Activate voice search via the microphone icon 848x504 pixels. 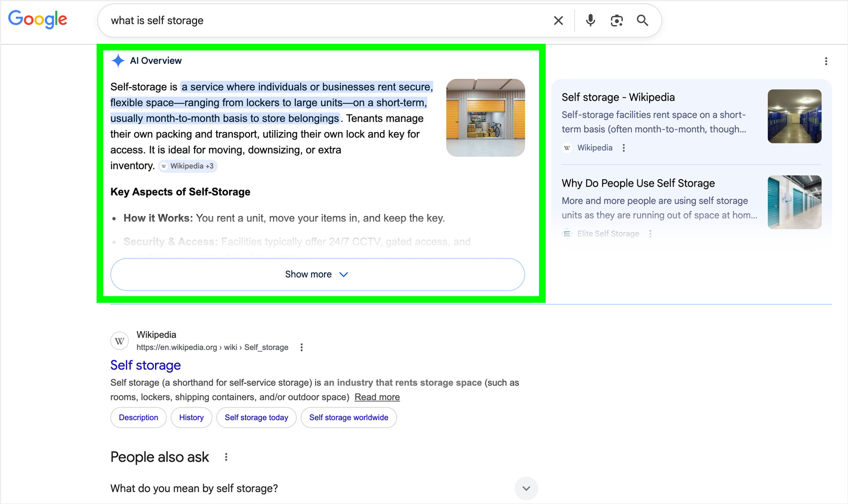coord(590,20)
